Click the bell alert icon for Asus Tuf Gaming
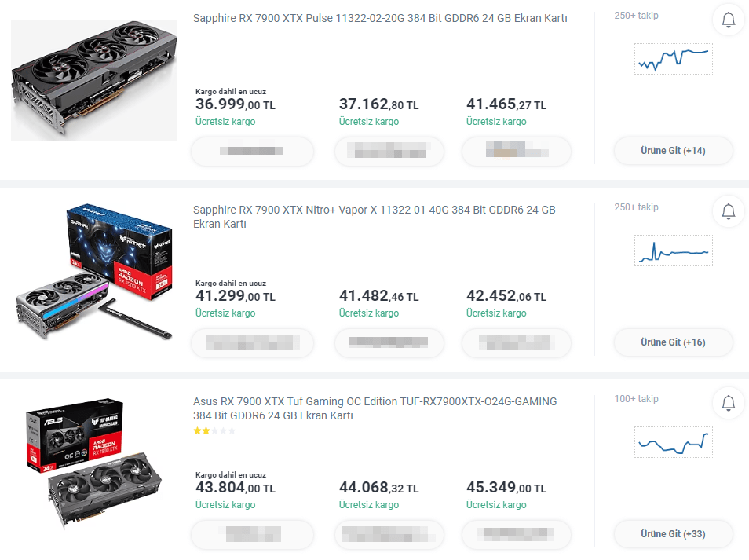The width and height of the screenshot is (749, 560). (729, 403)
